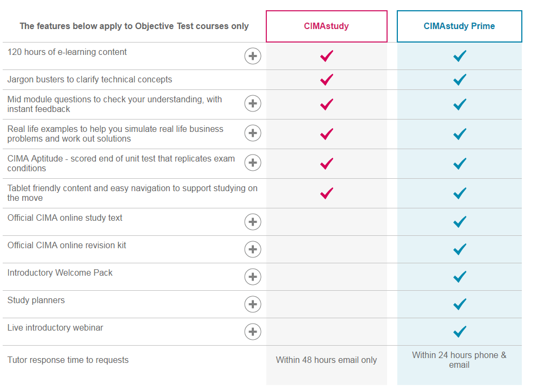The height and width of the screenshot is (392, 538).
Task: Click the Within 48 hours email only text
Action: 326,360
